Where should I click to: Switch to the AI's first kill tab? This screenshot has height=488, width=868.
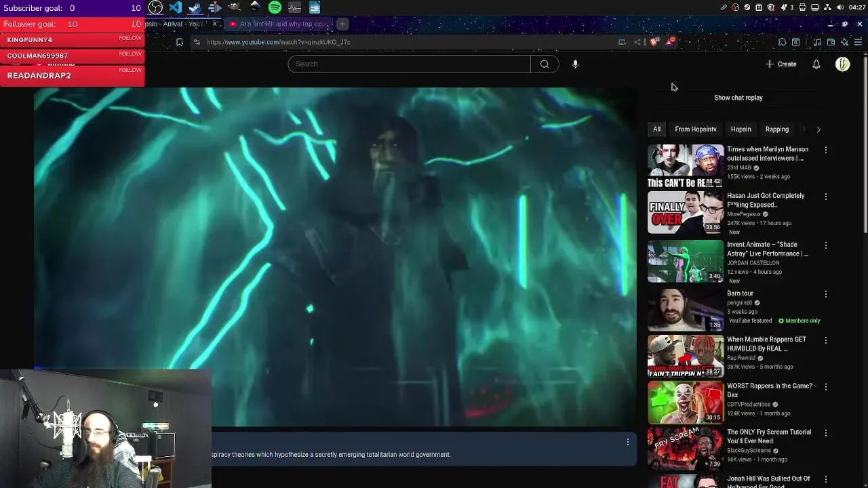(279, 24)
